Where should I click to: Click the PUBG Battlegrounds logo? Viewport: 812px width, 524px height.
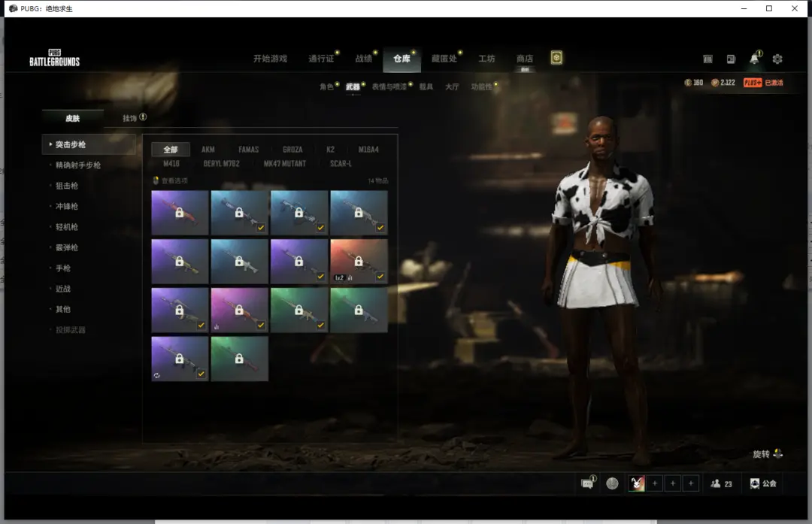[x=54, y=58]
